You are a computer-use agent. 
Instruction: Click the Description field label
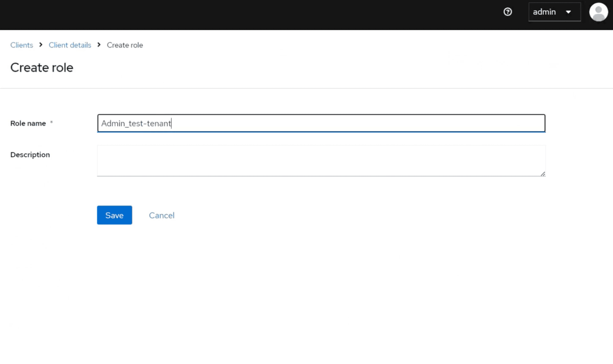pos(30,155)
